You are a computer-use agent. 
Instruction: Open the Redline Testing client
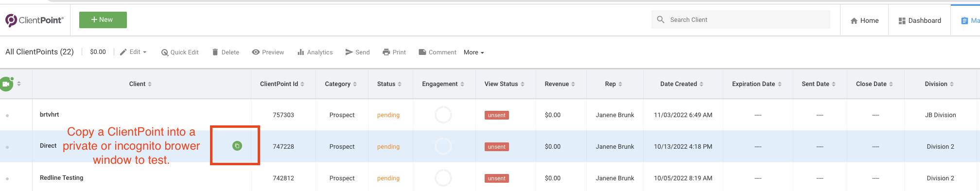(x=62, y=178)
